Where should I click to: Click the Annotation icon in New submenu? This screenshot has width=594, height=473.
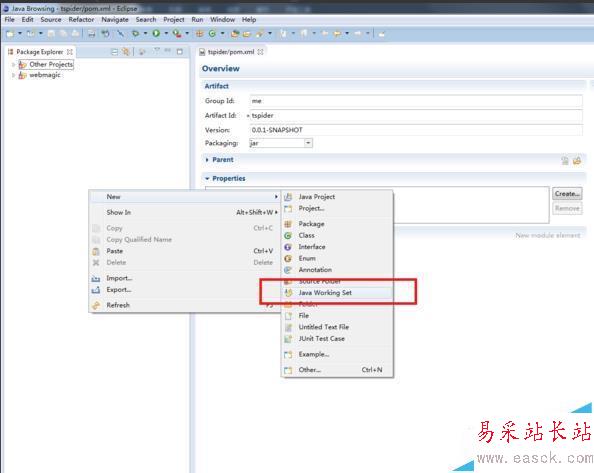click(x=288, y=270)
